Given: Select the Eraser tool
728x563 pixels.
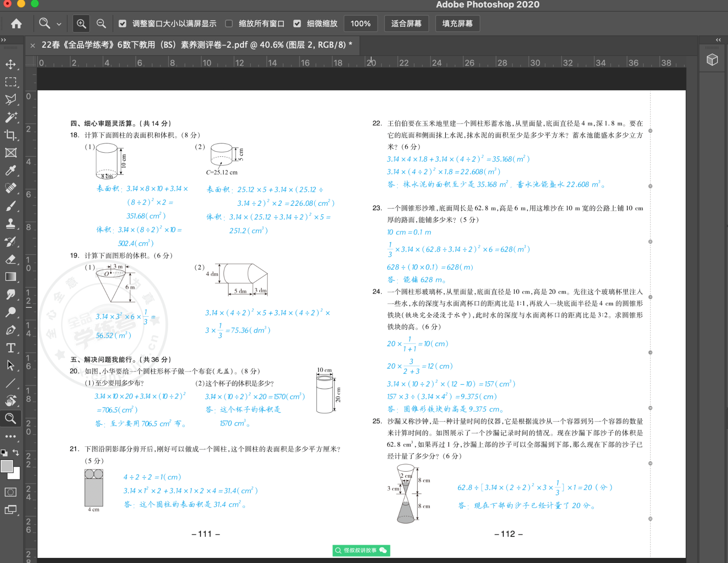Looking at the screenshot, I should coord(11,259).
